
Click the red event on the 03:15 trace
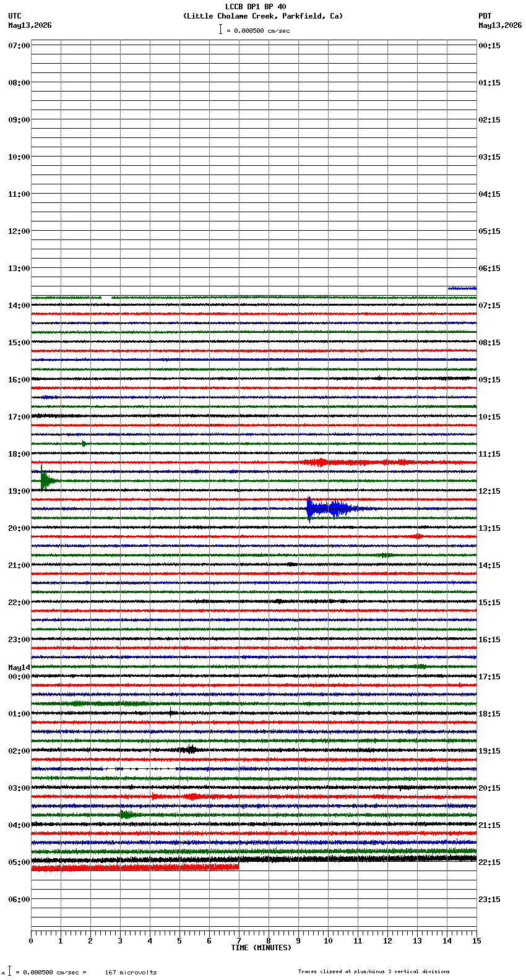[x=192, y=796]
